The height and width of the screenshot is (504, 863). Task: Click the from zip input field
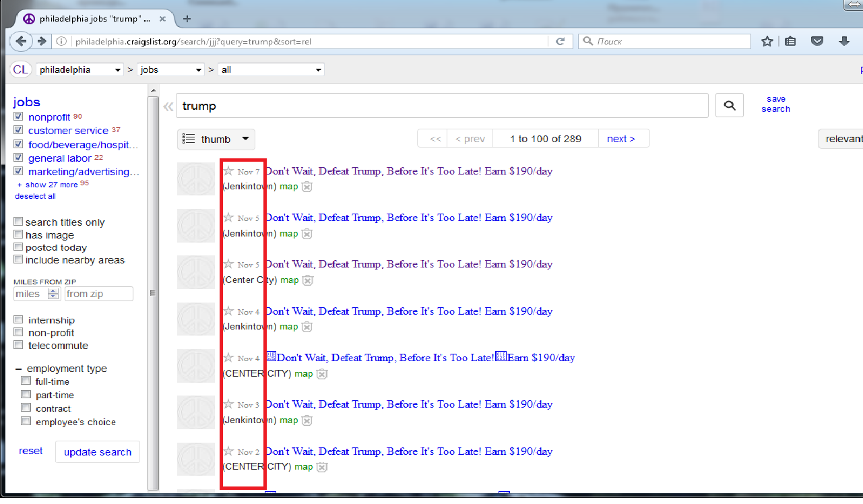[x=99, y=294]
